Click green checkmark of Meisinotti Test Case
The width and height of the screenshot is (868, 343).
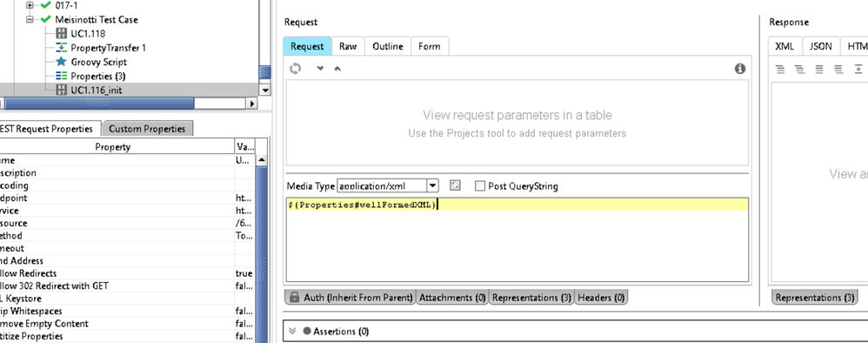pyautogui.click(x=45, y=19)
